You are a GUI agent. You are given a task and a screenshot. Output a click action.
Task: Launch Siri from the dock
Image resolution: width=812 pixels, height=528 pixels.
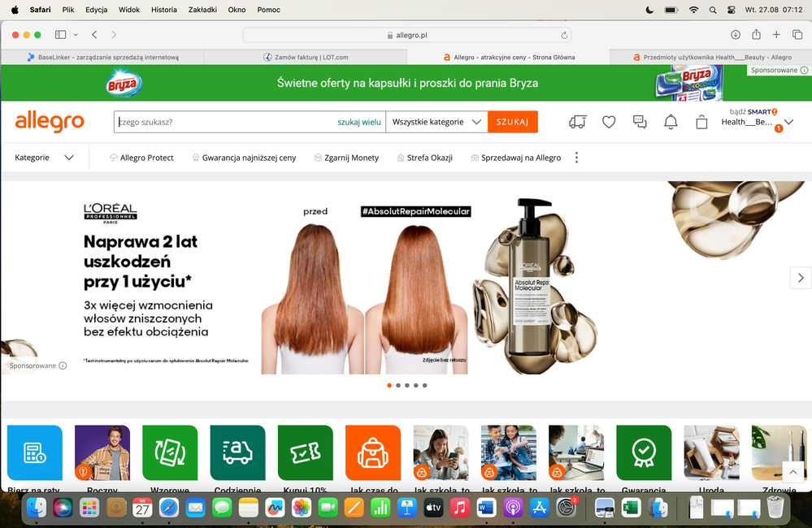click(x=63, y=509)
